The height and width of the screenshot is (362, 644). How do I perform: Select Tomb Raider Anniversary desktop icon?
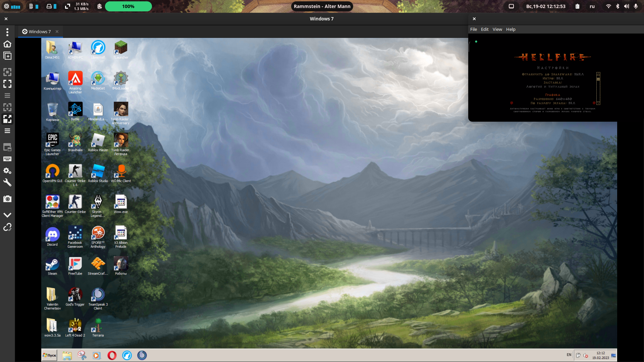pyautogui.click(x=121, y=113)
